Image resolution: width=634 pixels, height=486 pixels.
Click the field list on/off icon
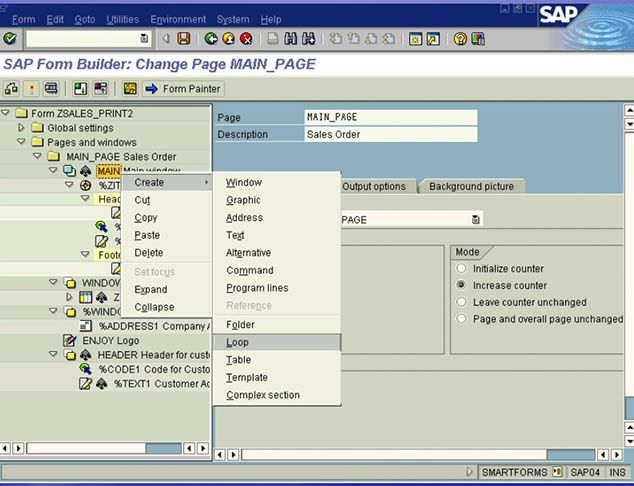100,89
